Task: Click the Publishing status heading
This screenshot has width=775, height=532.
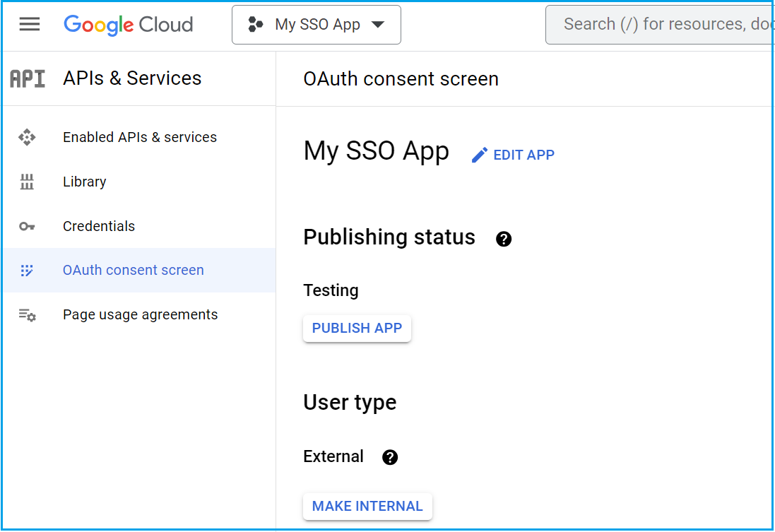Action: point(389,237)
